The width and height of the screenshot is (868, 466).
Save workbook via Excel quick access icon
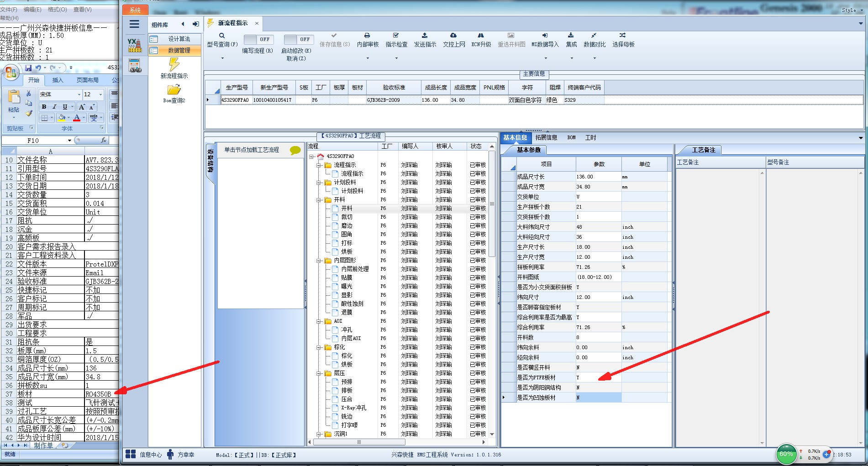tap(28, 68)
